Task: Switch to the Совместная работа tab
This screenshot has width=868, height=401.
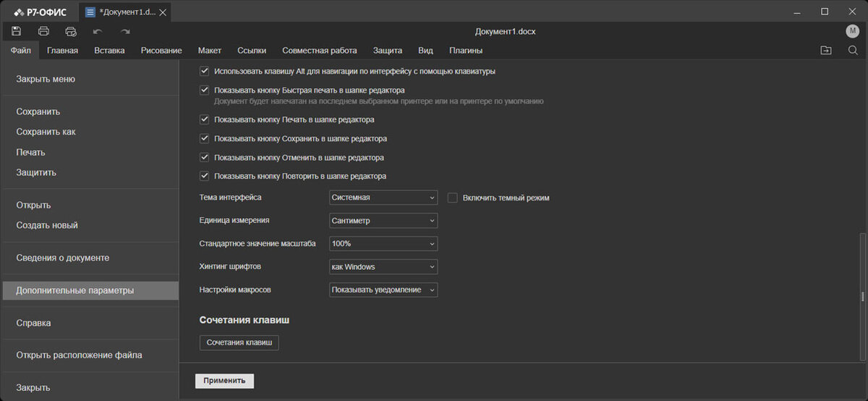Action: click(320, 51)
